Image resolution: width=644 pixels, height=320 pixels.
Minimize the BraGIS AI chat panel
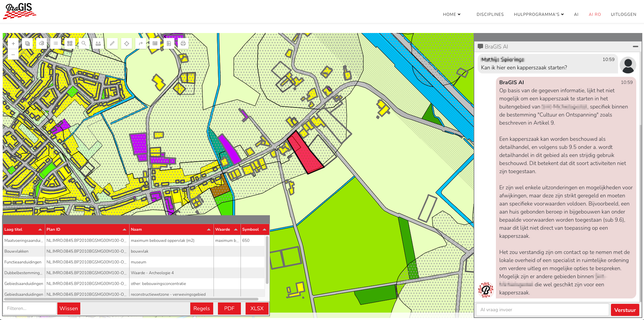click(635, 46)
